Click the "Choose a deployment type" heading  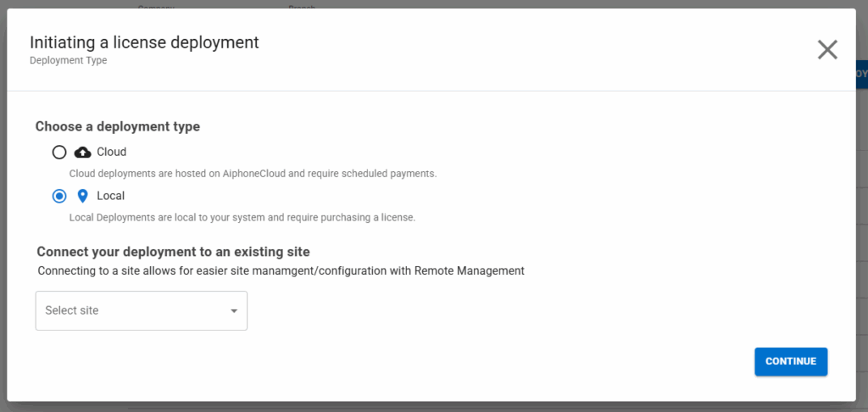[x=118, y=127]
